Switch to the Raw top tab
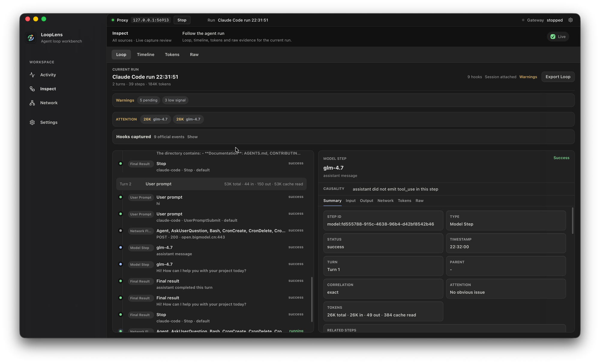The height and width of the screenshot is (364, 600). tap(194, 55)
